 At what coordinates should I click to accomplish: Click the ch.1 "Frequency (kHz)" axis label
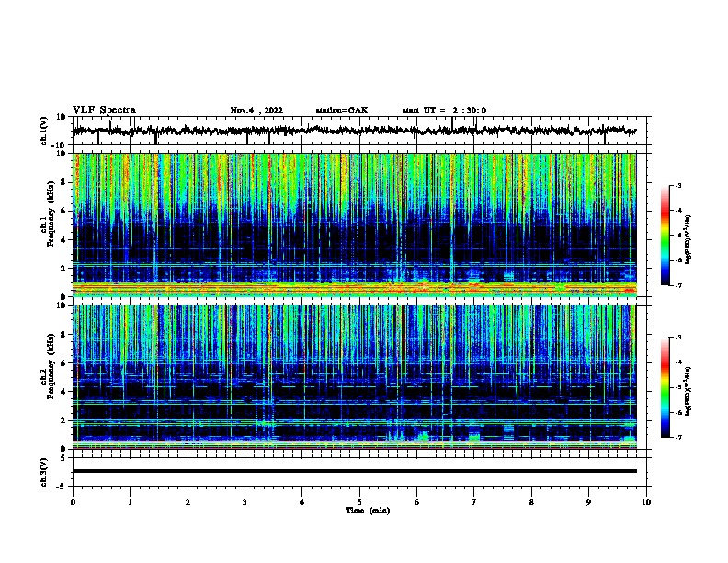(x=51, y=213)
